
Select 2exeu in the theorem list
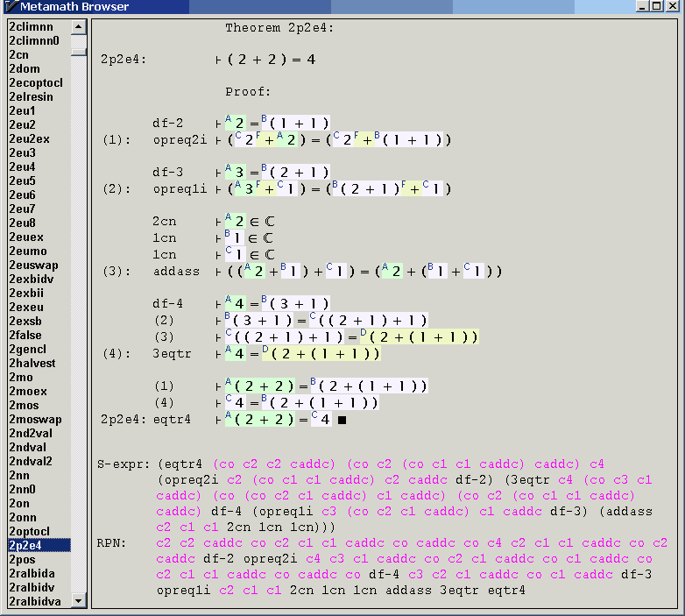[x=26, y=308]
